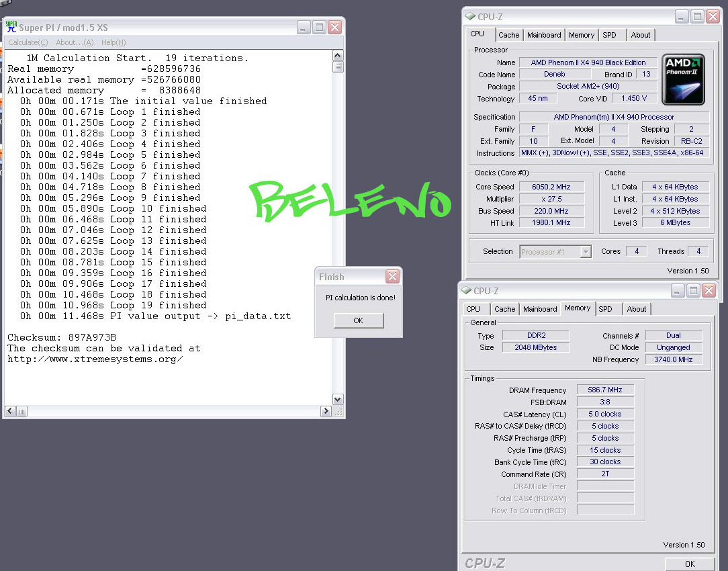This screenshot has height=571, width=728.
Task: Minimize the lower CPU-Z Memory window
Action: 678,291
